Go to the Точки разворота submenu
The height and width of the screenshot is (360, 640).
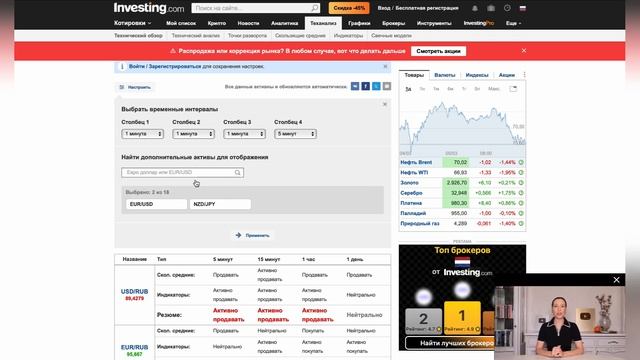[247, 36]
